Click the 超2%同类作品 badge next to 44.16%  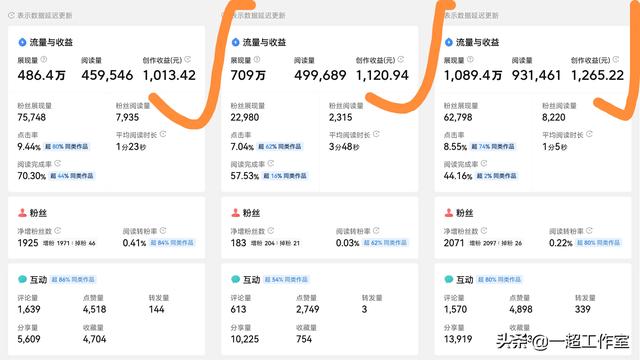click(x=497, y=176)
